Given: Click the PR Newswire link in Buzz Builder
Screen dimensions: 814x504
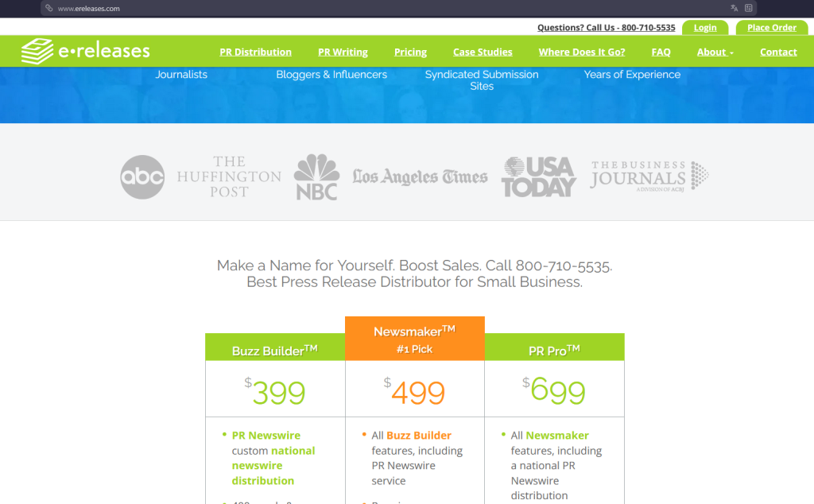Looking at the screenshot, I should (266, 435).
